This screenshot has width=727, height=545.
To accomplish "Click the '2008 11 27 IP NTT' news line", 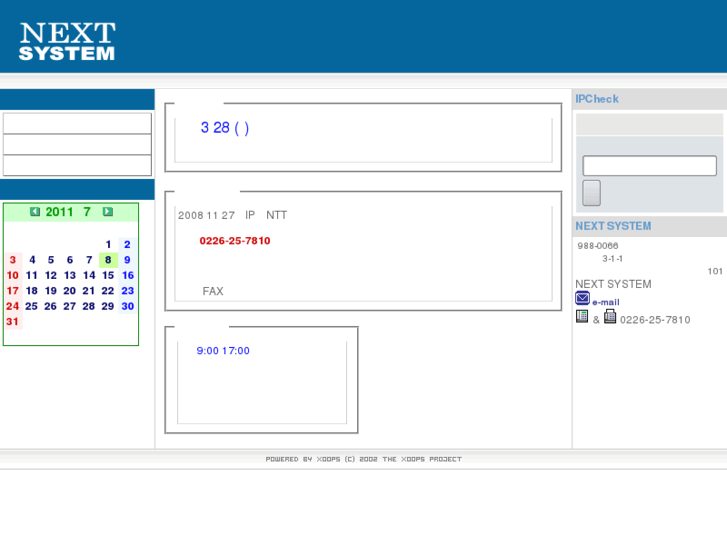I will pos(233,215).
